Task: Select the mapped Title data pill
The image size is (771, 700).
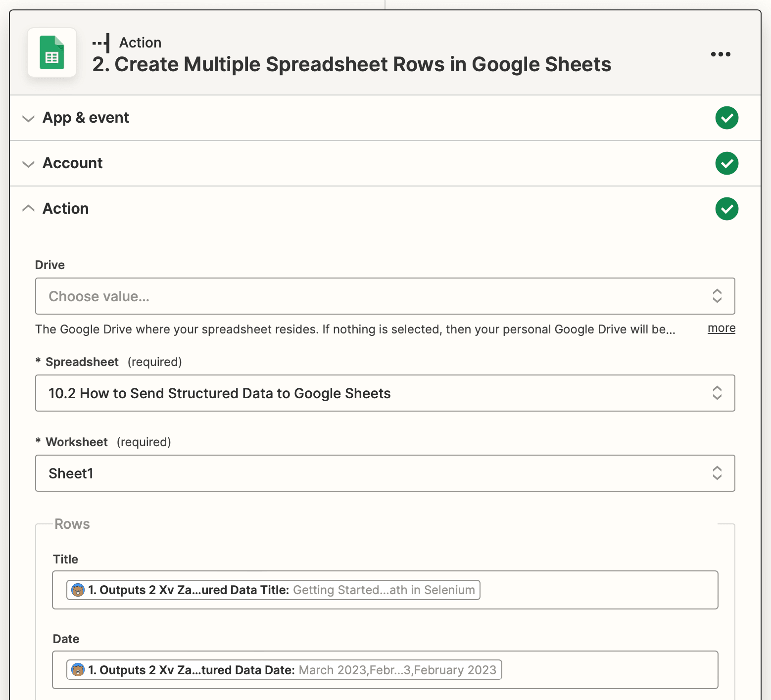Action: (x=273, y=590)
